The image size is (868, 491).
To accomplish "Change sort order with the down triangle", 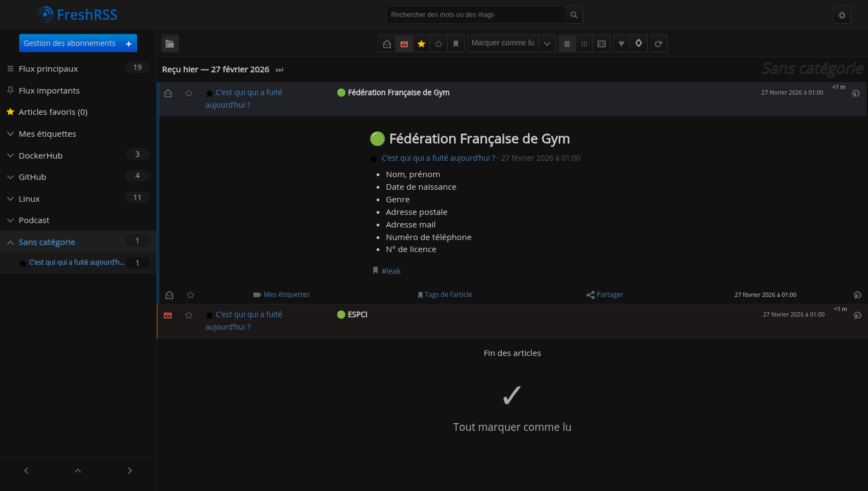I will tap(621, 44).
